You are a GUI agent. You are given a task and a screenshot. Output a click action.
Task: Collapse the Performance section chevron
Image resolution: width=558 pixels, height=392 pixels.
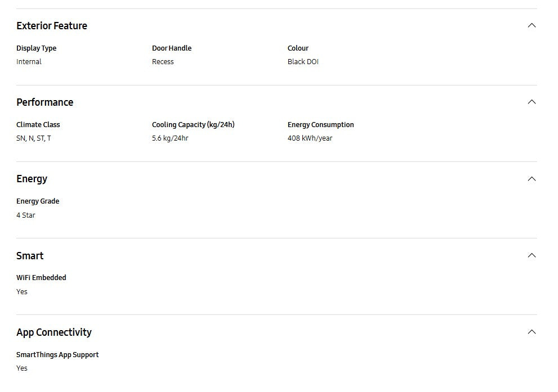click(531, 102)
